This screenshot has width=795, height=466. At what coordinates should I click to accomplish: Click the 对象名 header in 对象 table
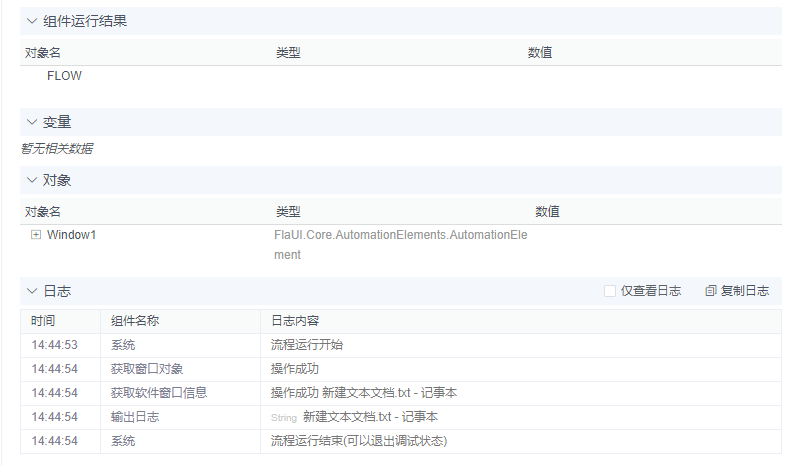click(x=43, y=212)
